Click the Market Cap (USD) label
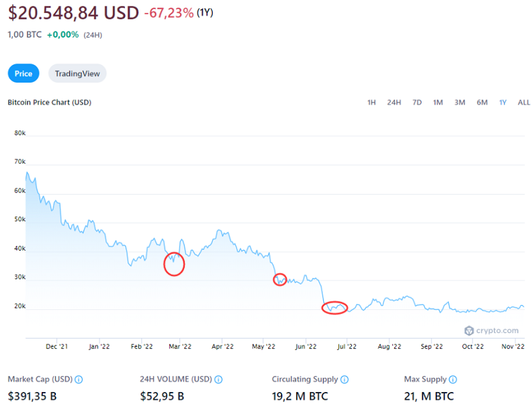Image resolution: width=532 pixels, height=407 pixels. point(40,379)
